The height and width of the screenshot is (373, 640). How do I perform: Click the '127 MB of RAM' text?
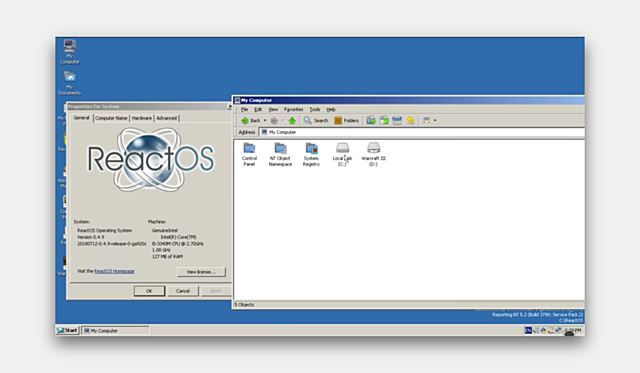click(167, 257)
